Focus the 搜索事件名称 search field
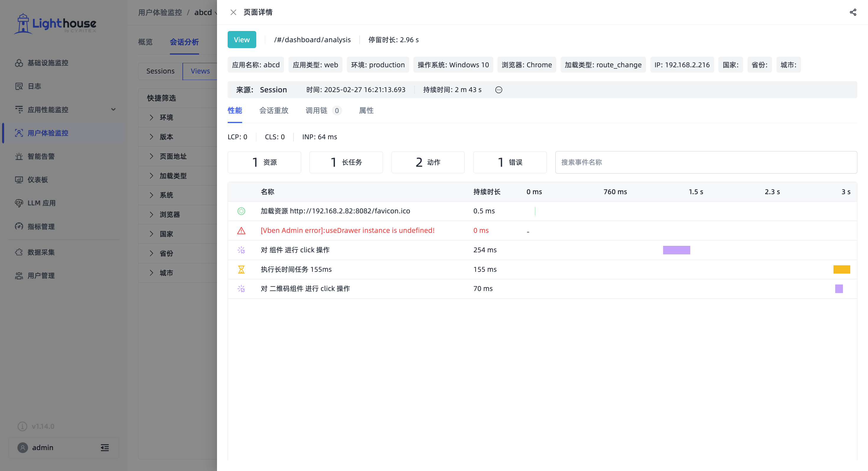 click(706, 162)
